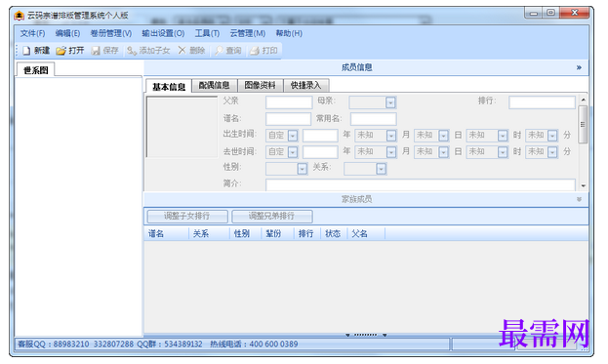Click the 父名 column header

[x=366, y=234]
